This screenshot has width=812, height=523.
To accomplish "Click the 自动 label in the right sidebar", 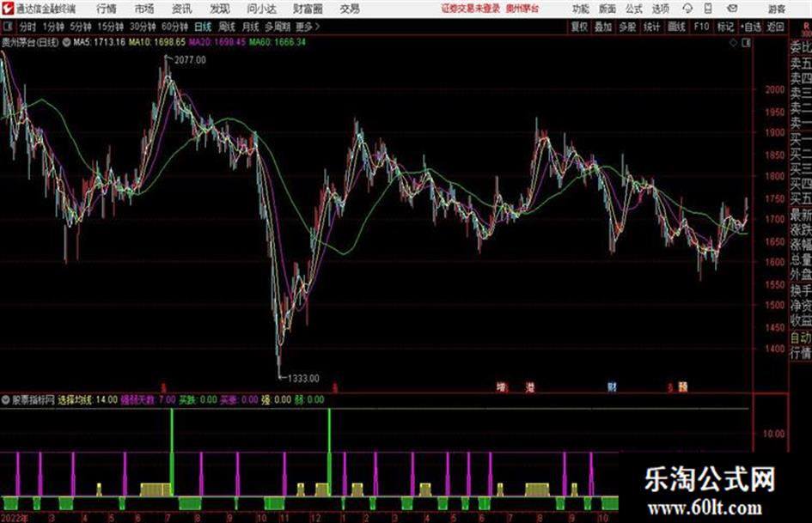I will [x=801, y=338].
